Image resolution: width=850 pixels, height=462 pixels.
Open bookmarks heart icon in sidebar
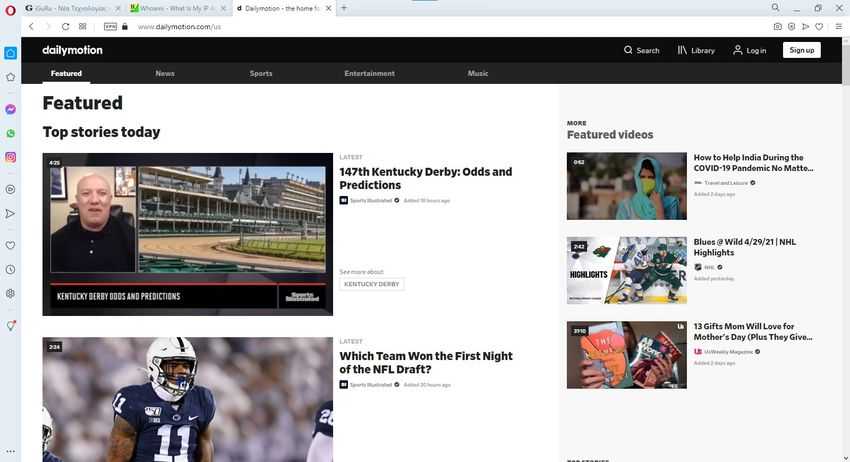tap(10, 246)
